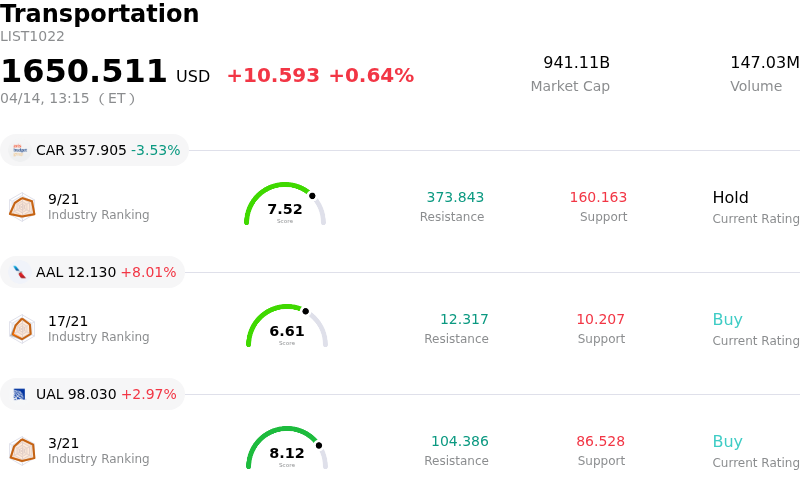This screenshot has height=488, width=800.
Task: Click AAL support value 10.207
Action: (x=600, y=320)
